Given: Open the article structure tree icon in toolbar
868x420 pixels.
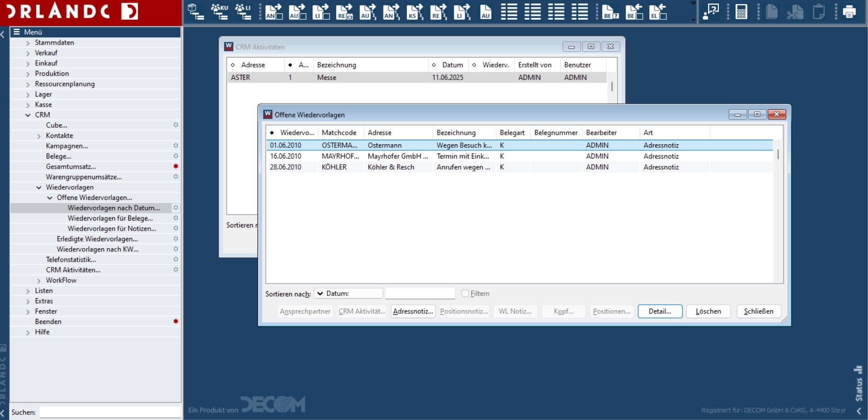Looking at the screenshot, I should (x=196, y=11).
